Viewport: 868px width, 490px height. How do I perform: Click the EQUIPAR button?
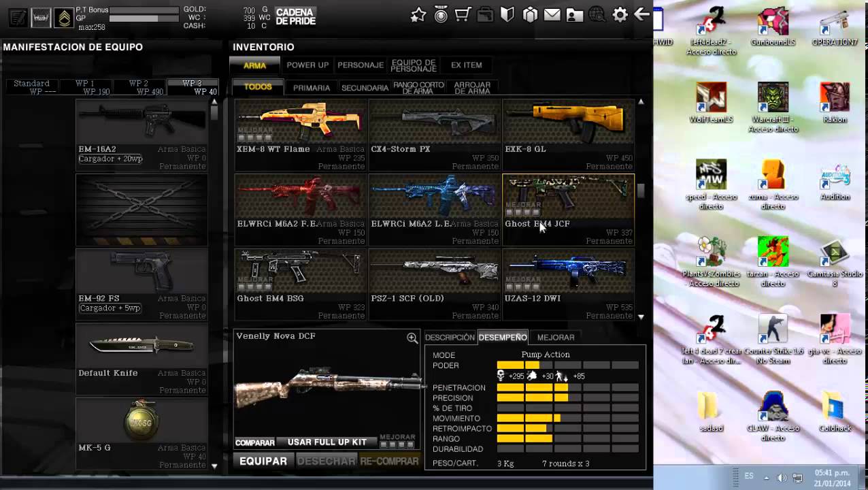pos(263,461)
